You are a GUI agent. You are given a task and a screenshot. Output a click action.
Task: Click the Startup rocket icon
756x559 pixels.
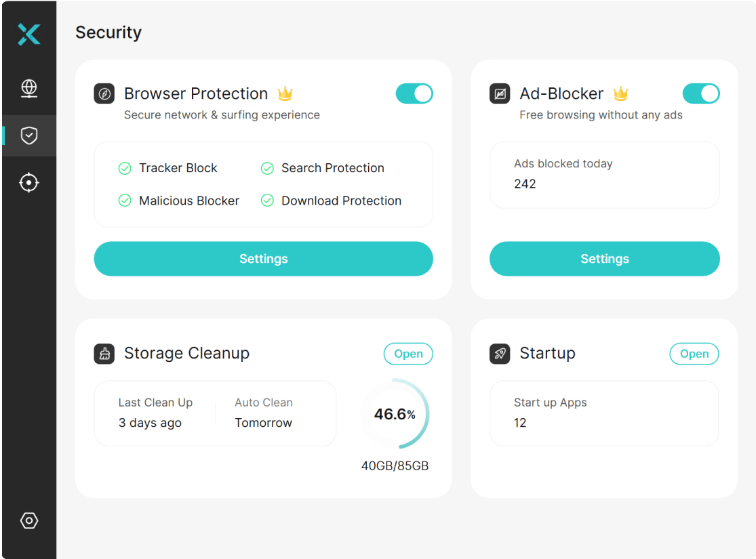coord(500,354)
